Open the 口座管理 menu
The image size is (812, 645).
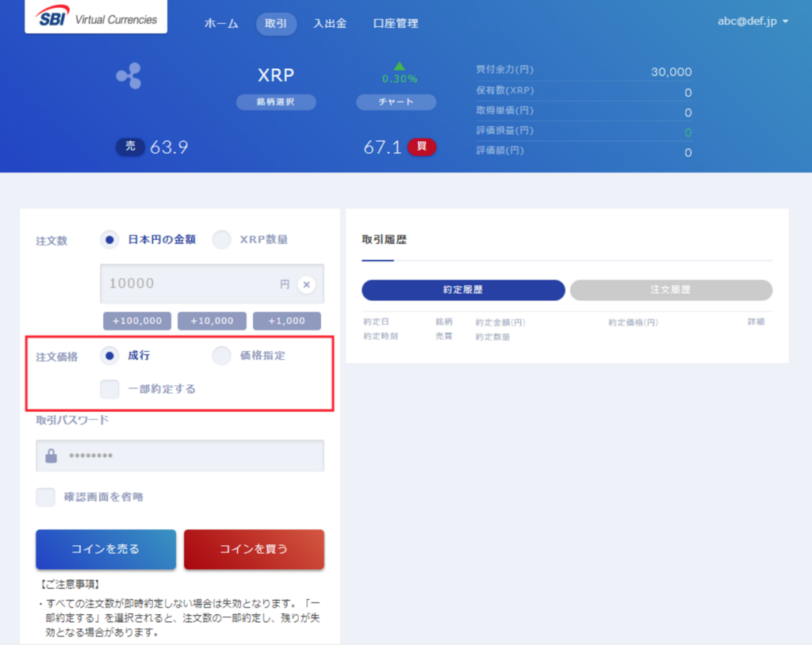point(396,24)
